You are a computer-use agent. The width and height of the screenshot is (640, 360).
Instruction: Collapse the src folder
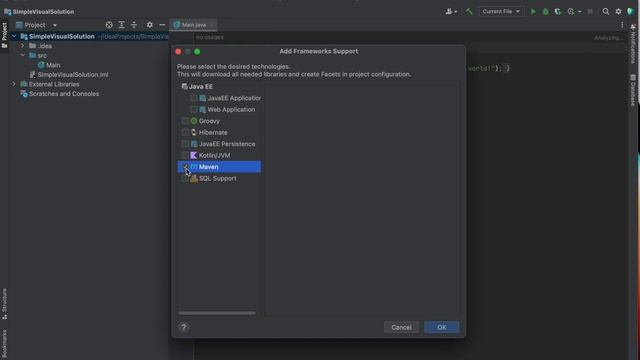pyautogui.click(x=23, y=55)
